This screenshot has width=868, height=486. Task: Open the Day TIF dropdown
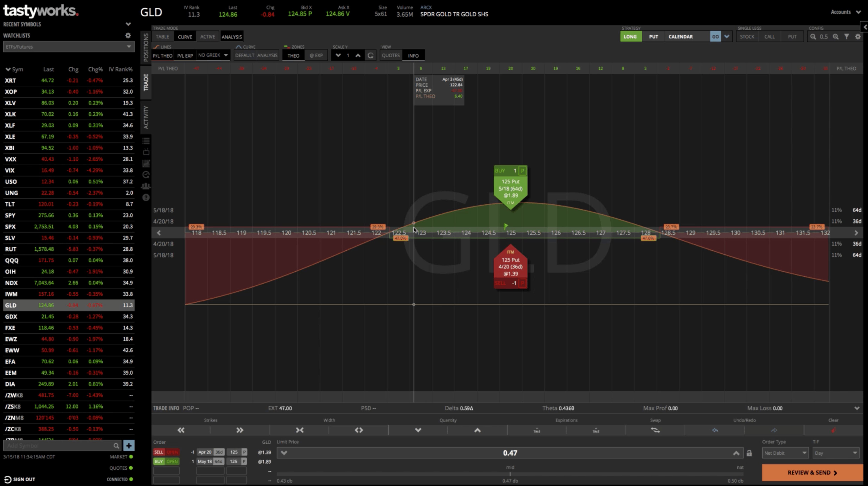[x=836, y=453]
